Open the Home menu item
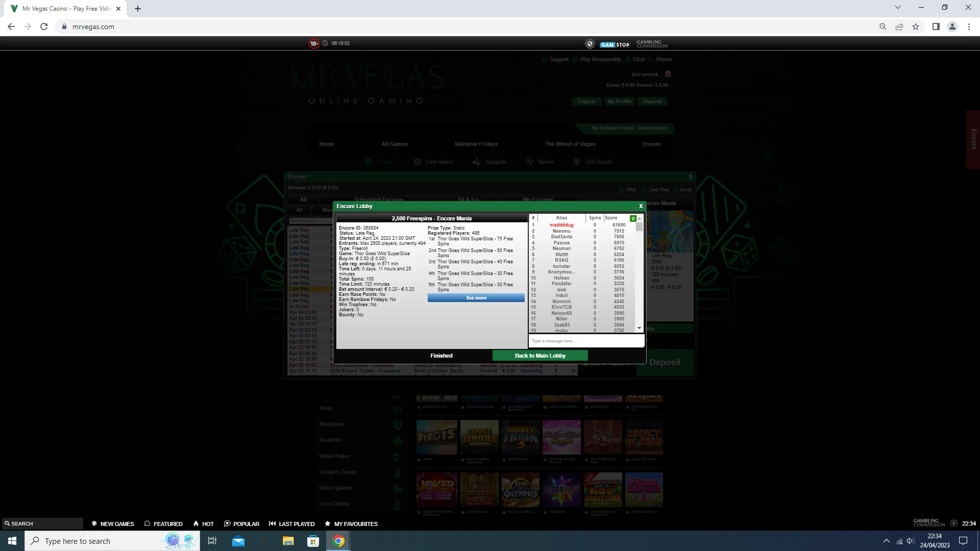The height and width of the screenshot is (551, 980). 327,144
